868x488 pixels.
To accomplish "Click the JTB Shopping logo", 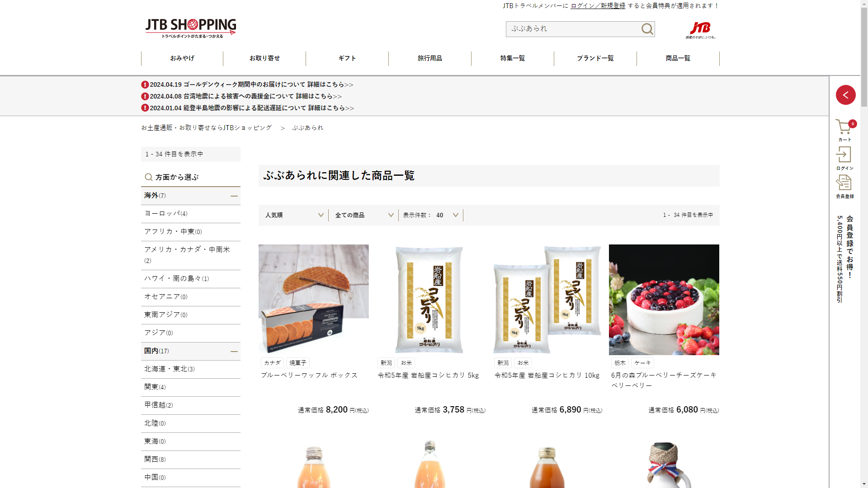I will point(190,28).
